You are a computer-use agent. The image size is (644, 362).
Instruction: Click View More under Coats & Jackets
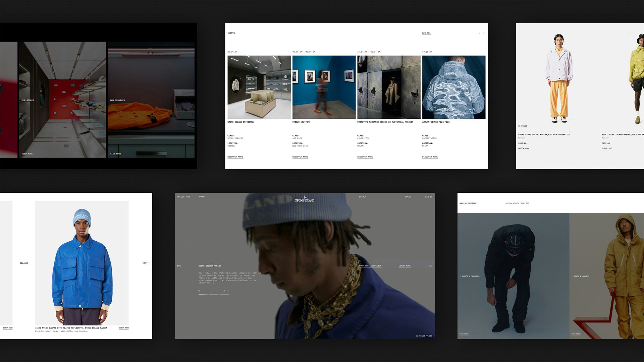click(x=576, y=334)
